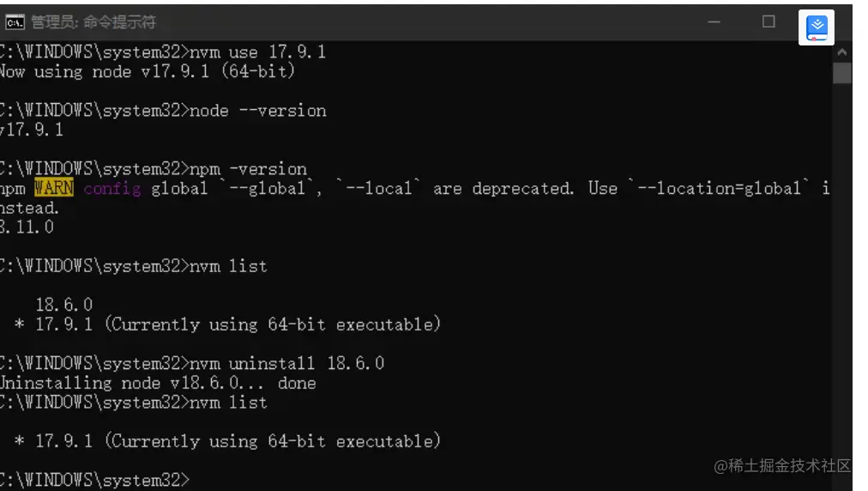Maximize the command prompt window
The image size is (868, 491).
pyautogui.click(x=769, y=22)
